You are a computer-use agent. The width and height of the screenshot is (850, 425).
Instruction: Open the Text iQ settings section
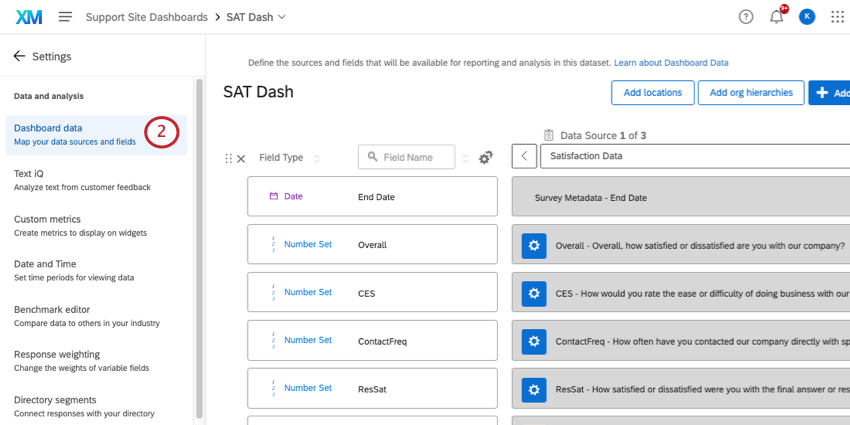tap(28, 173)
